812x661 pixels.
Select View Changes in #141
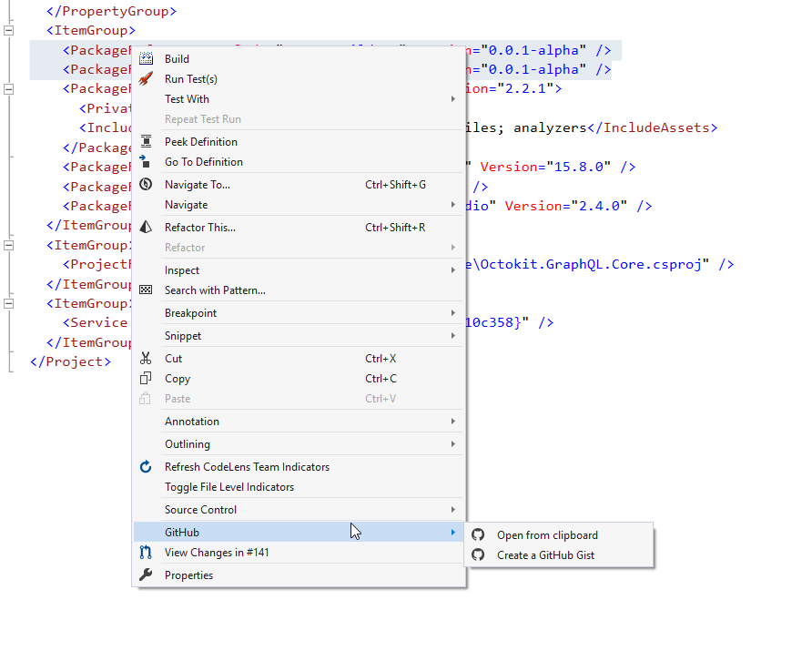299,553
